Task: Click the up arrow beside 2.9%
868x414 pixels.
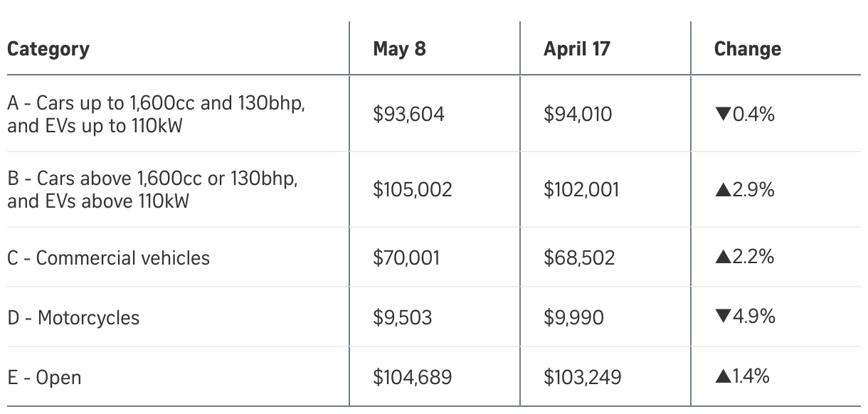Action: pyautogui.click(x=722, y=190)
